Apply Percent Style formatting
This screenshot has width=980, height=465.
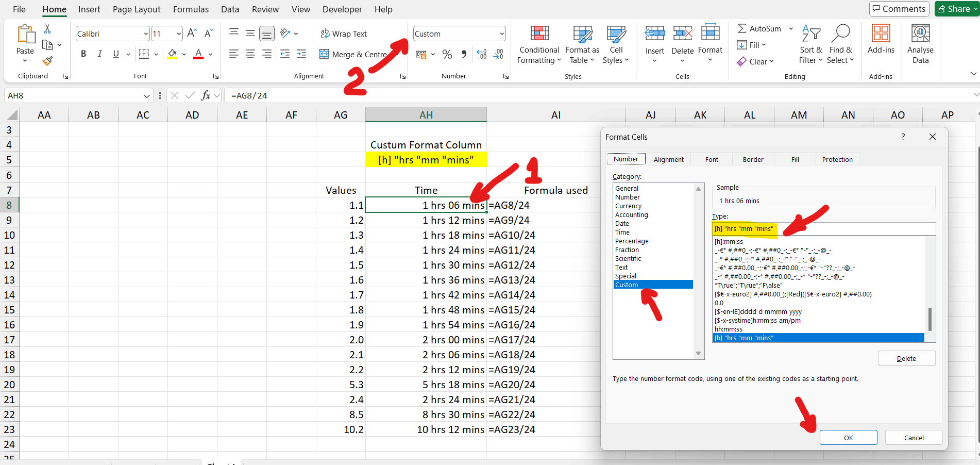pyautogui.click(x=447, y=54)
